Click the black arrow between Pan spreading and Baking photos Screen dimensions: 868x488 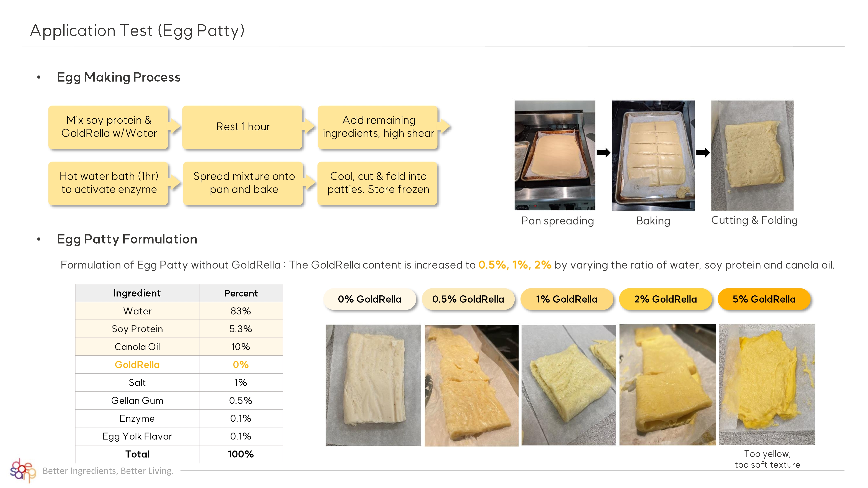tap(603, 152)
